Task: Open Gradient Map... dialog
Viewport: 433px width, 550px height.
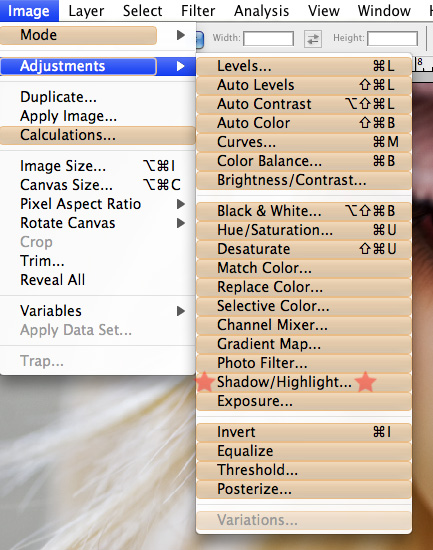Action: coord(304,344)
